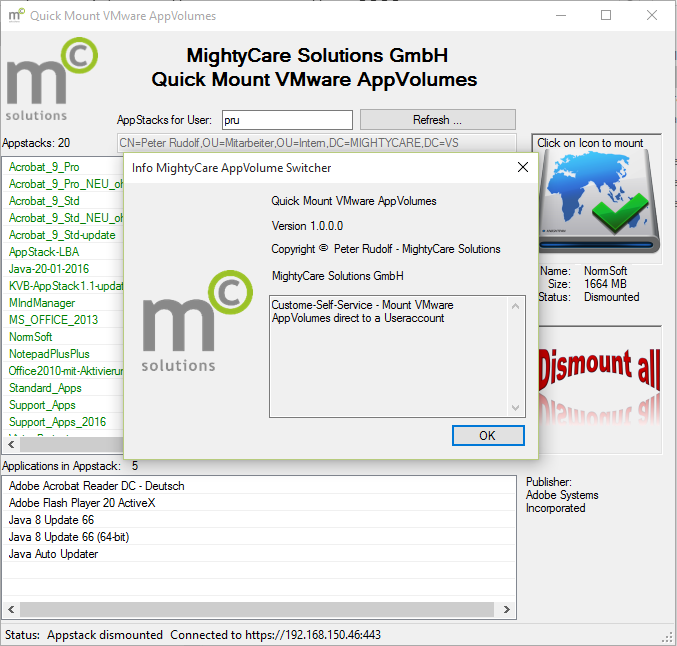Click the AppStacks for User input field
Viewport: 677px width, 646px height.
pos(287,120)
